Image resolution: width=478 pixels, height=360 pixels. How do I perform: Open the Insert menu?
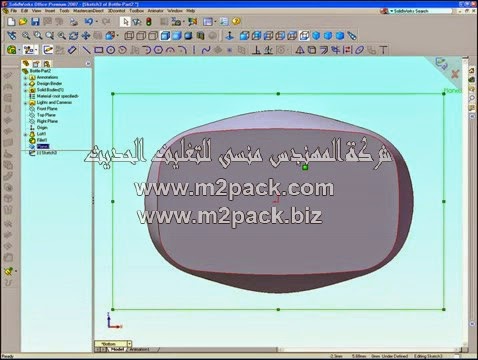[50, 11]
